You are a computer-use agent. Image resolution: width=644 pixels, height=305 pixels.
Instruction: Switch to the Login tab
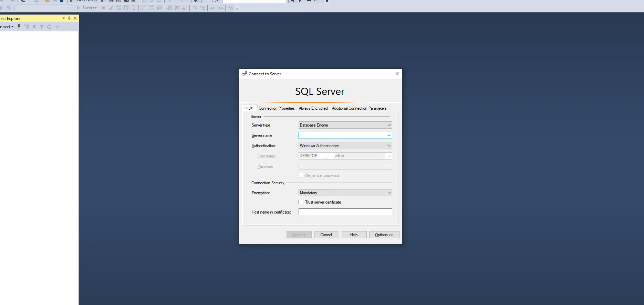click(x=249, y=108)
